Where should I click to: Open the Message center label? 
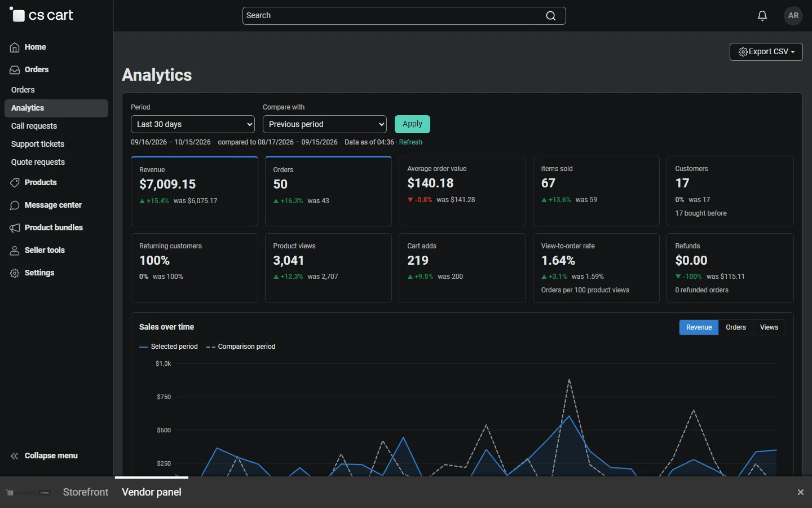[x=53, y=205]
